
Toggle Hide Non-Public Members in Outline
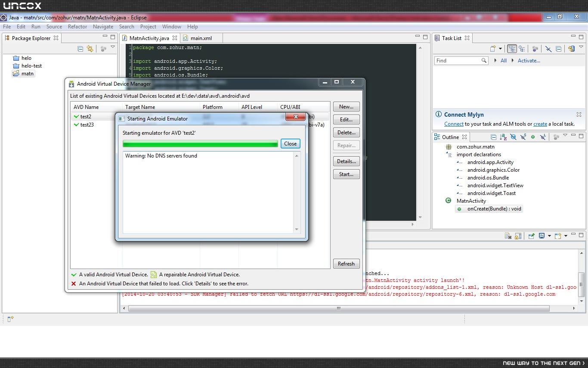(533, 137)
